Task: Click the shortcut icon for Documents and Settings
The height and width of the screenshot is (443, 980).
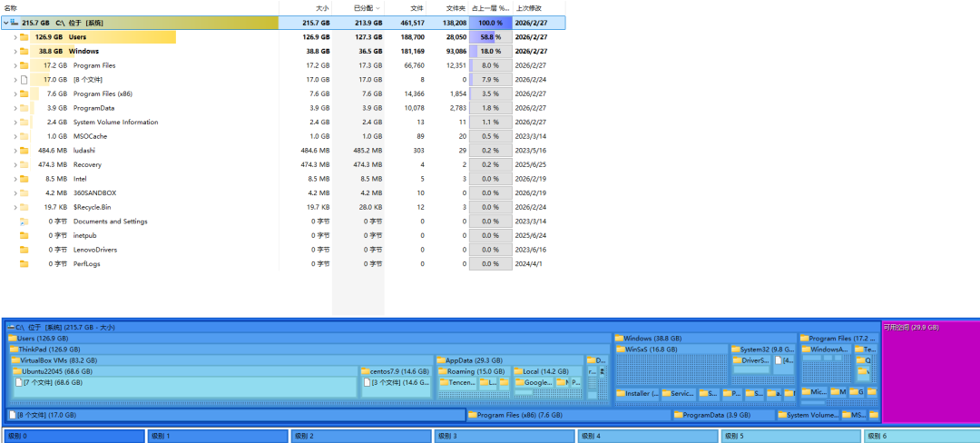Action: 24,221
